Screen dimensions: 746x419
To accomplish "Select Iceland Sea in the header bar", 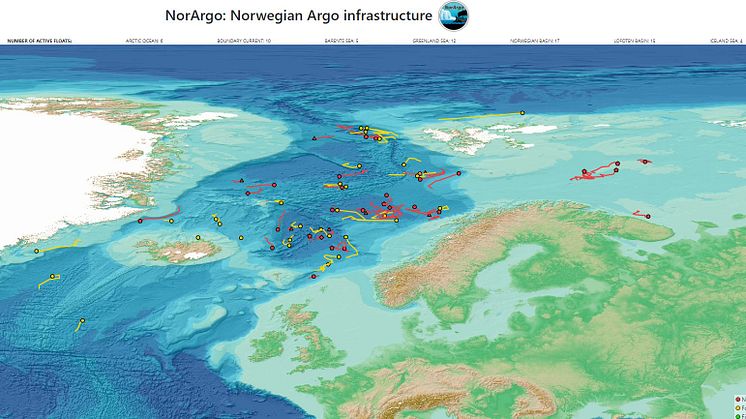I will [x=725, y=42].
